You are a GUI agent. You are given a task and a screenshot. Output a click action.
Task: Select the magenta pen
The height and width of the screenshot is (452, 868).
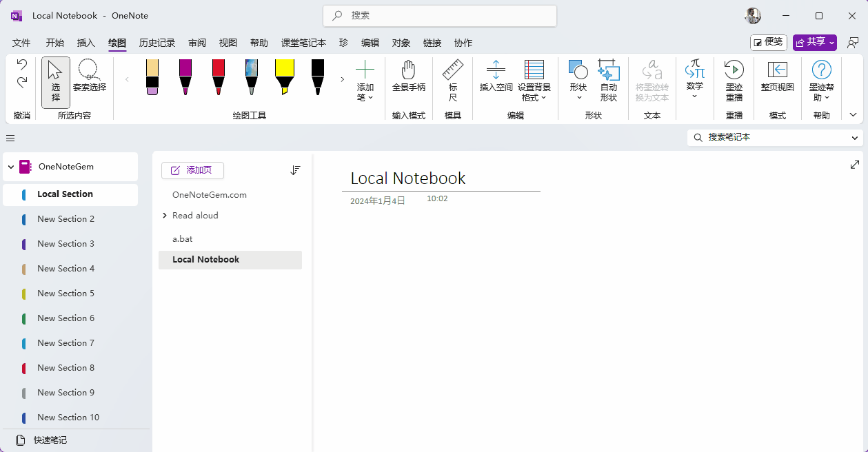pyautogui.click(x=185, y=76)
